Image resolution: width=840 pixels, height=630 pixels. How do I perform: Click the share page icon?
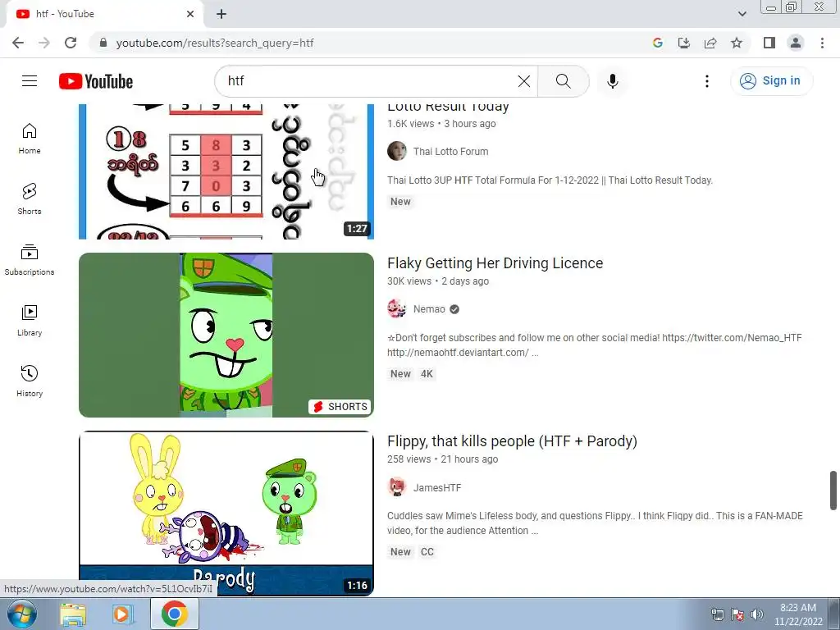coord(710,43)
